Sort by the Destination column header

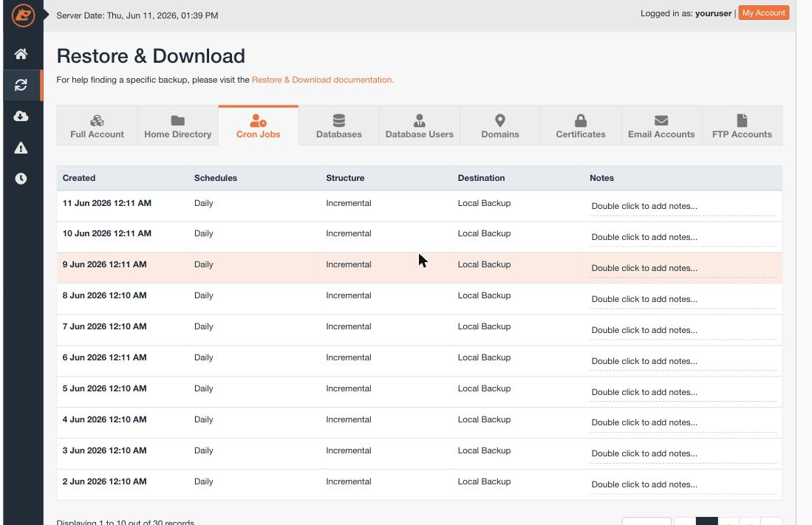(x=481, y=178)
